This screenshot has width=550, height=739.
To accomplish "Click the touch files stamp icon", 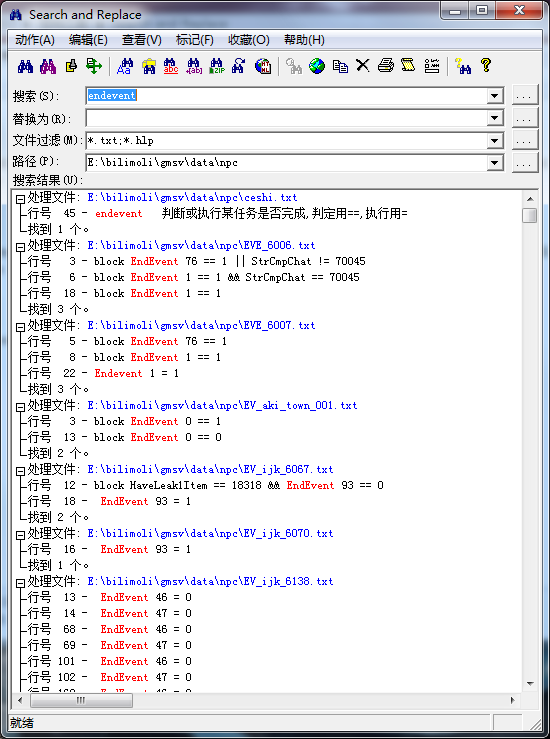I will 71,66.
